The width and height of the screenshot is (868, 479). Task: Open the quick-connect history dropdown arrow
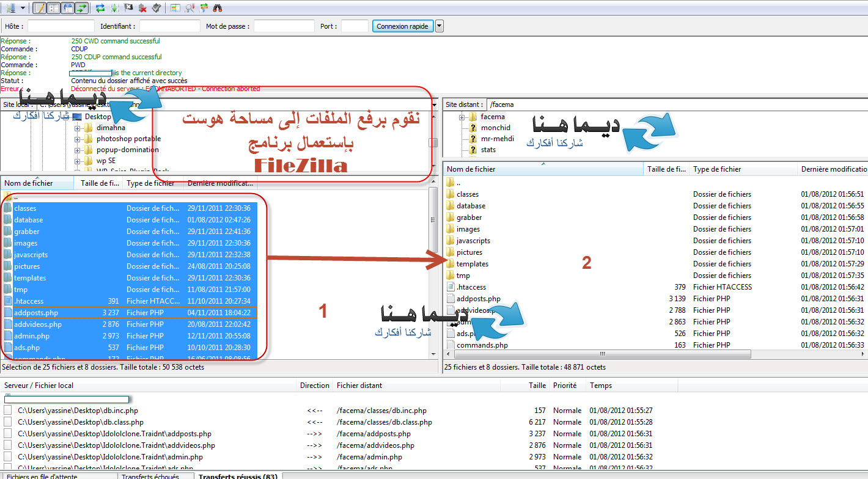pos(439,26)
